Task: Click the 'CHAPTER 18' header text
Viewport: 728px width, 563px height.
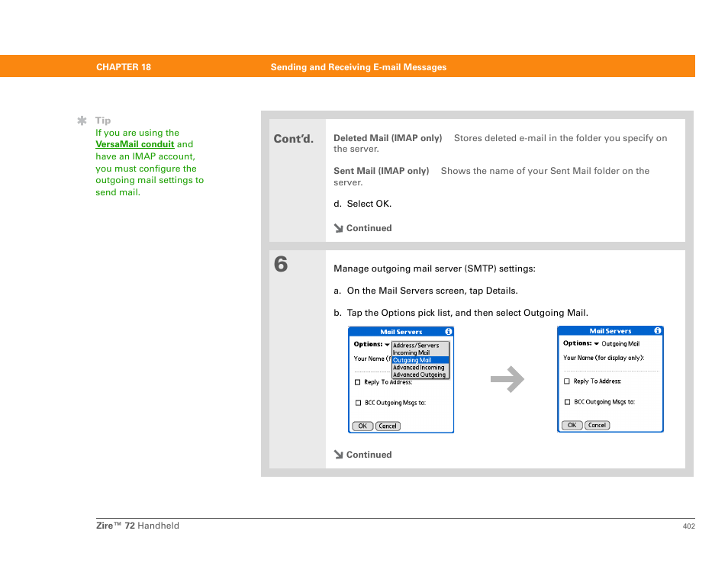Action: [124, 67]
